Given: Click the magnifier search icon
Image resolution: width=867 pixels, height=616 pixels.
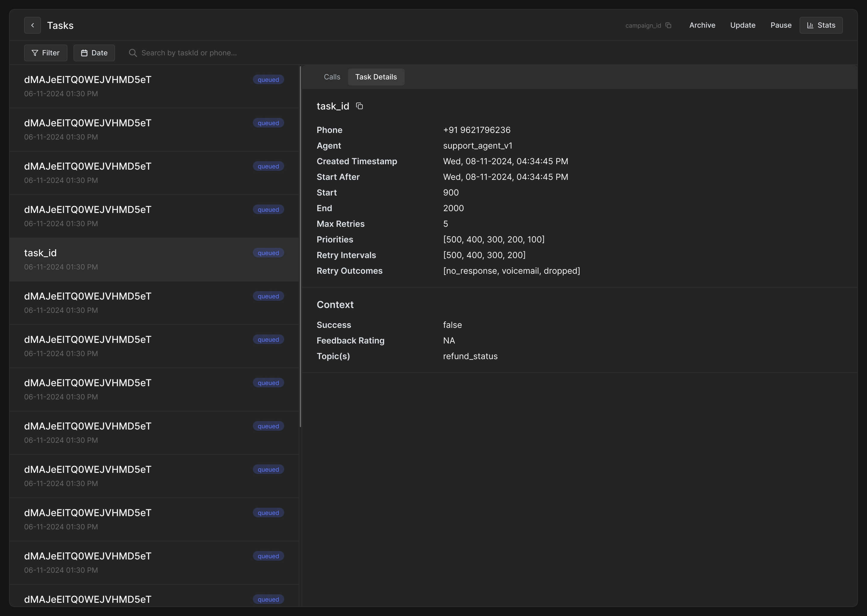Looking at the screenshot, I should coord(132,53).
